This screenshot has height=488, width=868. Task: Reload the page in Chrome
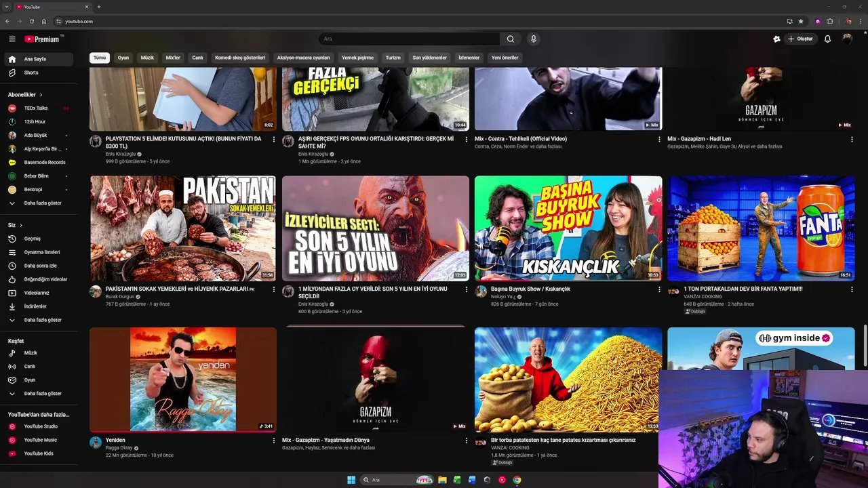[x=31, y=22]
